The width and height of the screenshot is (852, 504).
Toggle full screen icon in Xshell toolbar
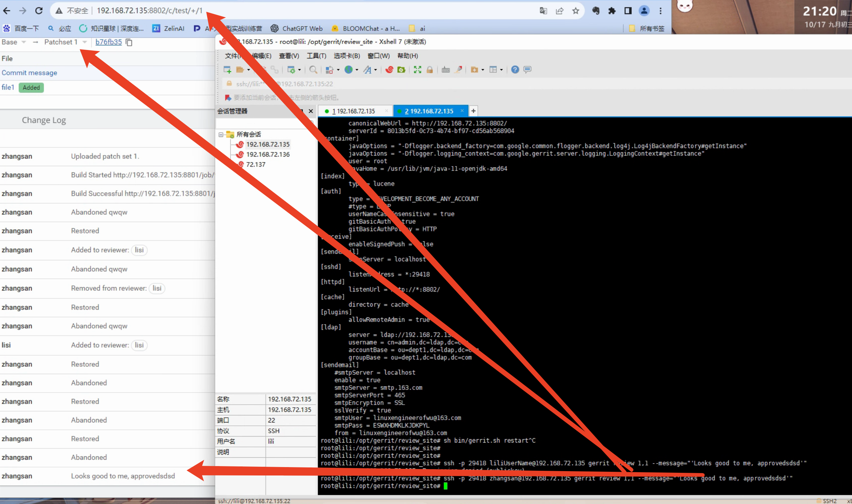(418, 69)
